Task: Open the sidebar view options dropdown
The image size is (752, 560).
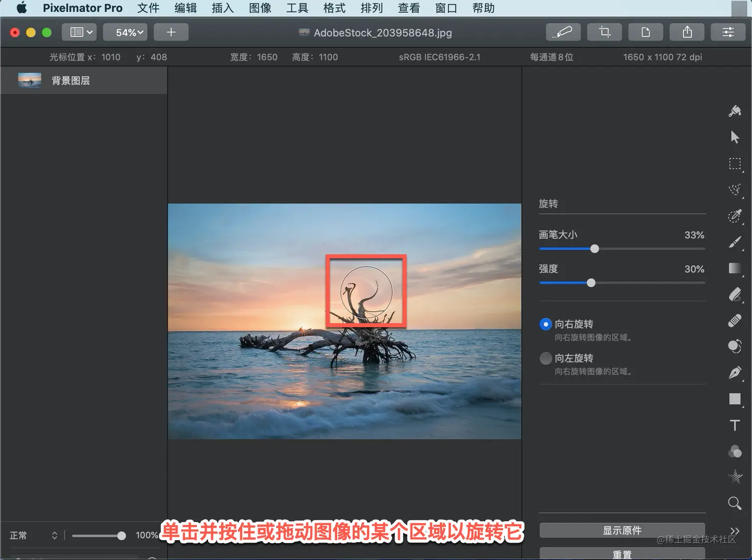Action: tap(79, 32)
